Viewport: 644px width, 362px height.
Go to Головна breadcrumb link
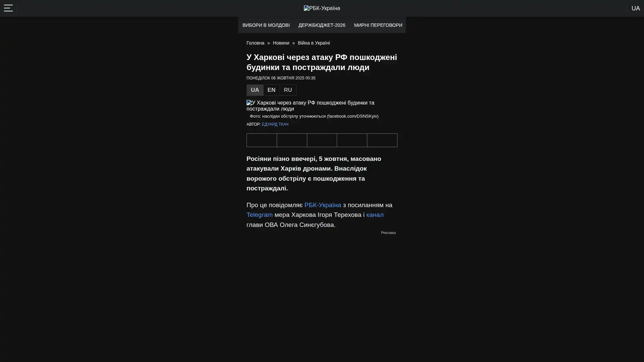point(255,43)
